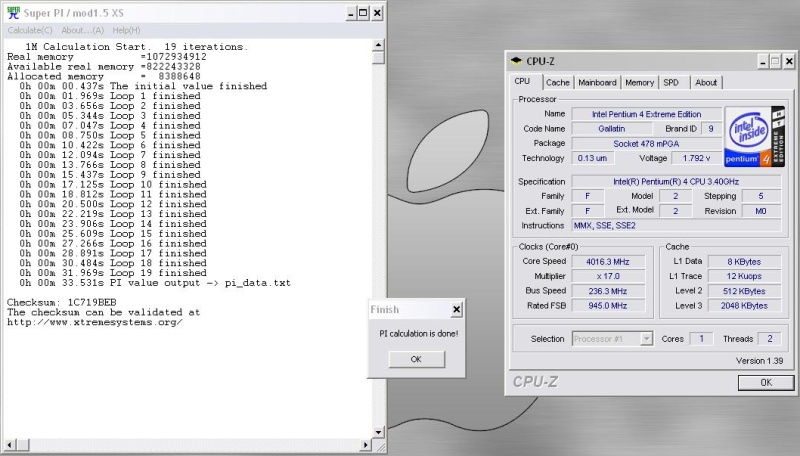Click the scroll right arrow in Super PI

click(x=365, y=445)
